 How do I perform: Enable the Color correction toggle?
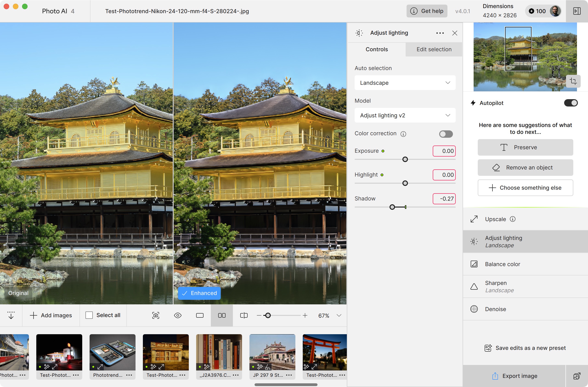click(446, 134)
